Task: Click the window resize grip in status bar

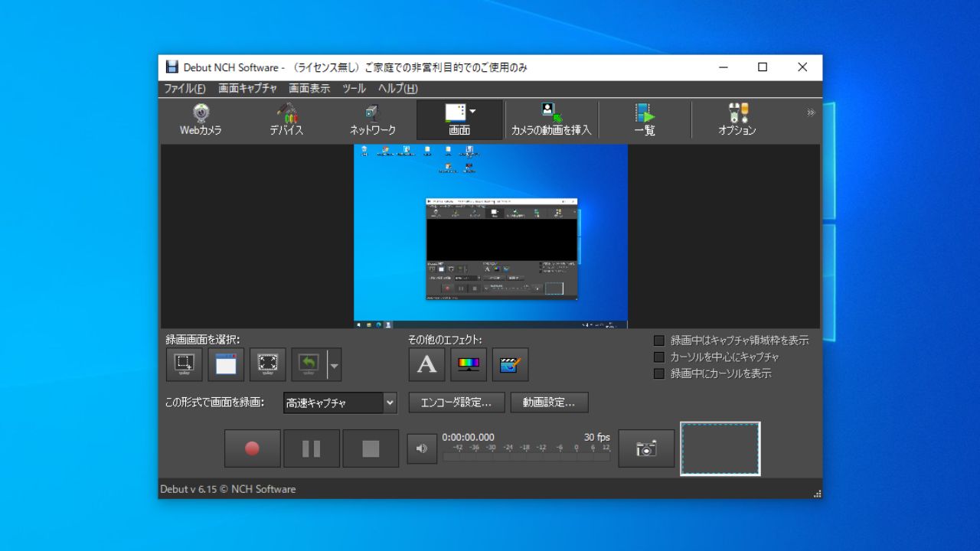Action: click(817, 494)
